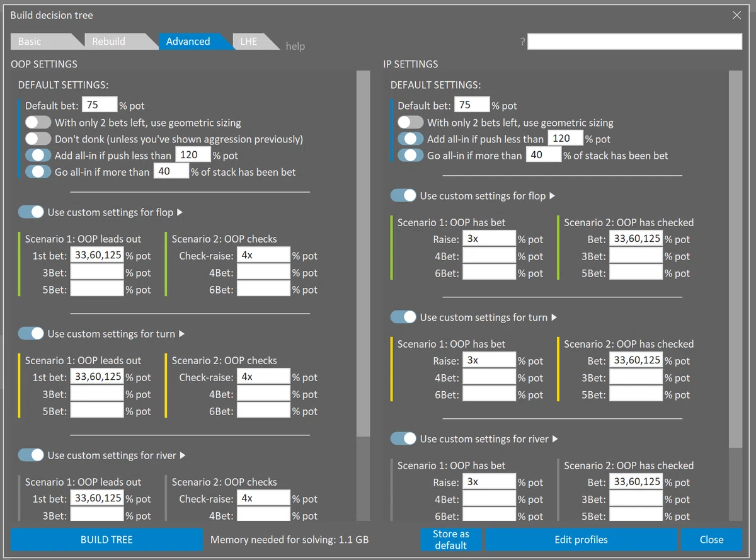Open Edit profiles
756x560 pixels.
[581, 540]
